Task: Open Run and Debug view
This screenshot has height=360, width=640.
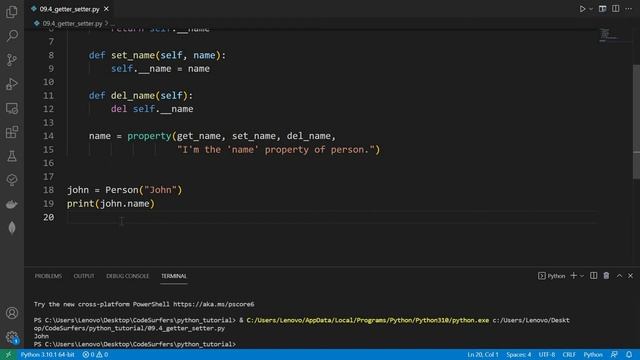Action: [12, 84]
